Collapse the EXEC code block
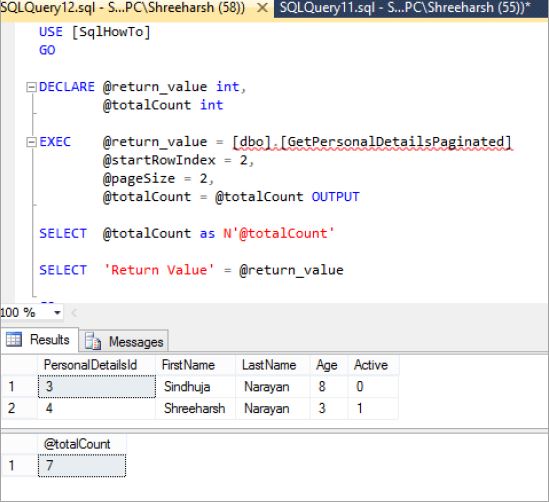The width and height of the screenshot is (549, 502). click(32, 142)
